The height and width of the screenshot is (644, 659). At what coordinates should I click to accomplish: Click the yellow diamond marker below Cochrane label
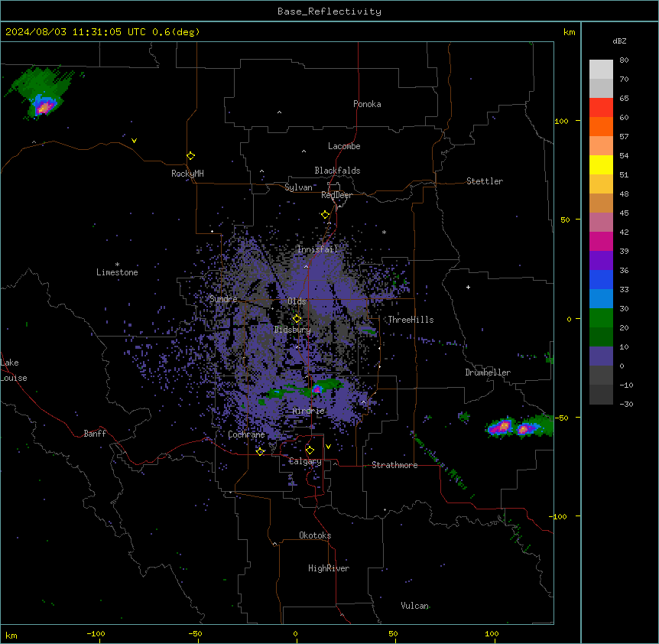pyautogui.click(x=260, y=451)
